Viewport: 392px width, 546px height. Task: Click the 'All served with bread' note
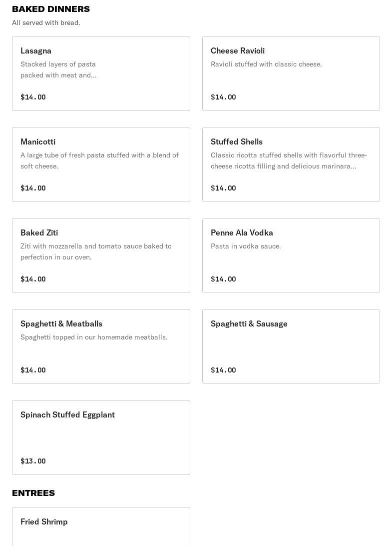click(46, 22)
